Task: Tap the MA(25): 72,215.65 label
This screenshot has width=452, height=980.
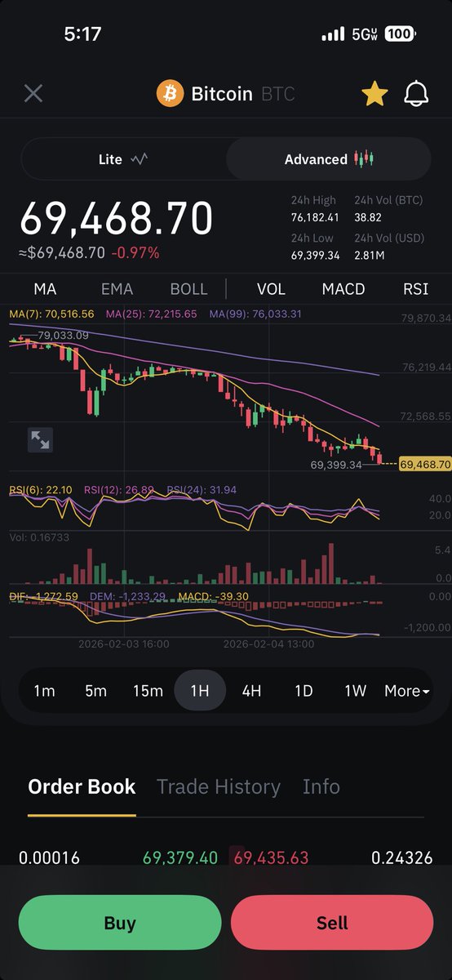Action: click(x=151, y=314)
